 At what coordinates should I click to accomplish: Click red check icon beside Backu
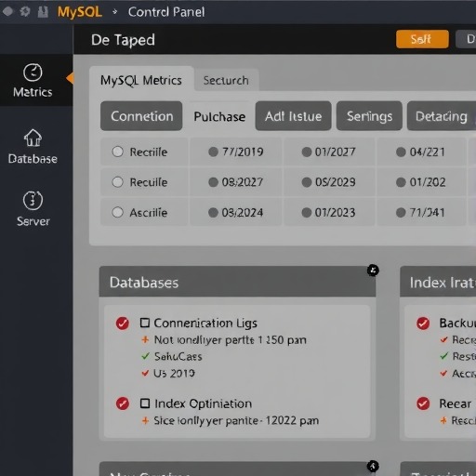423,324
